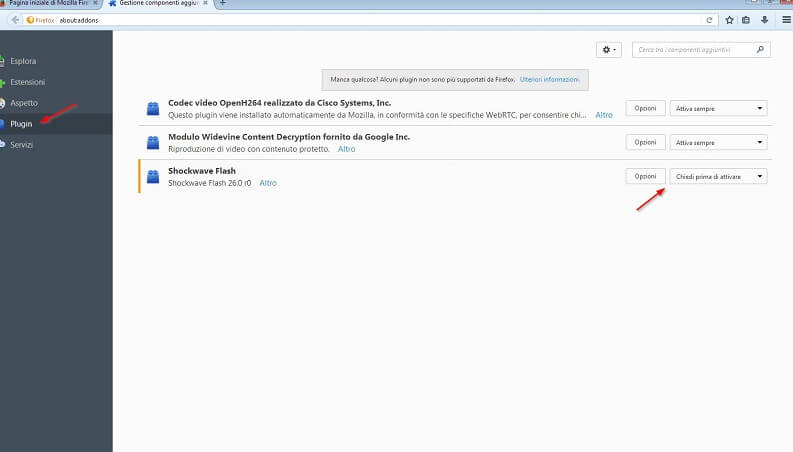This screenshot has height=452, width=793.
Task: Open Altro link for Shockwave Flash
Action: click(268, 183)
